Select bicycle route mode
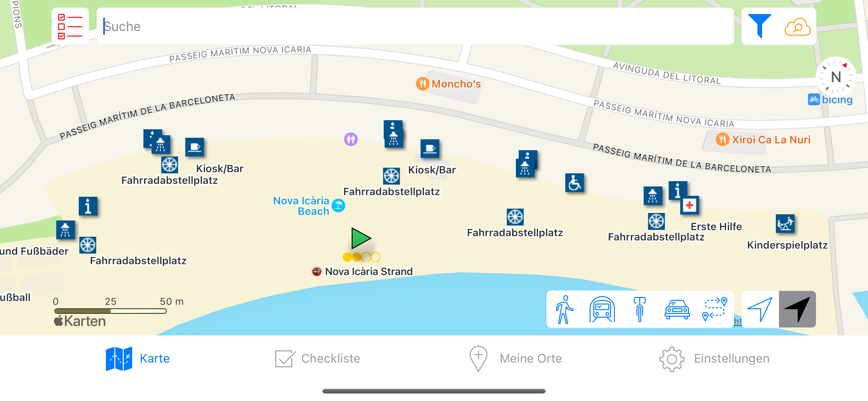The height and width of the screenshot is (401, 868). [x=639, y=309]
